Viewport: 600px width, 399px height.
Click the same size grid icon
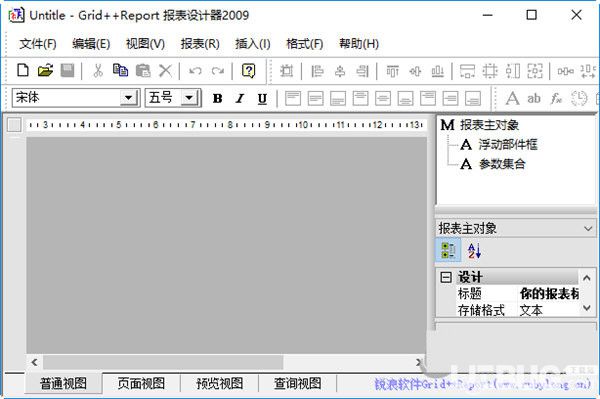(x=490, y=71)
